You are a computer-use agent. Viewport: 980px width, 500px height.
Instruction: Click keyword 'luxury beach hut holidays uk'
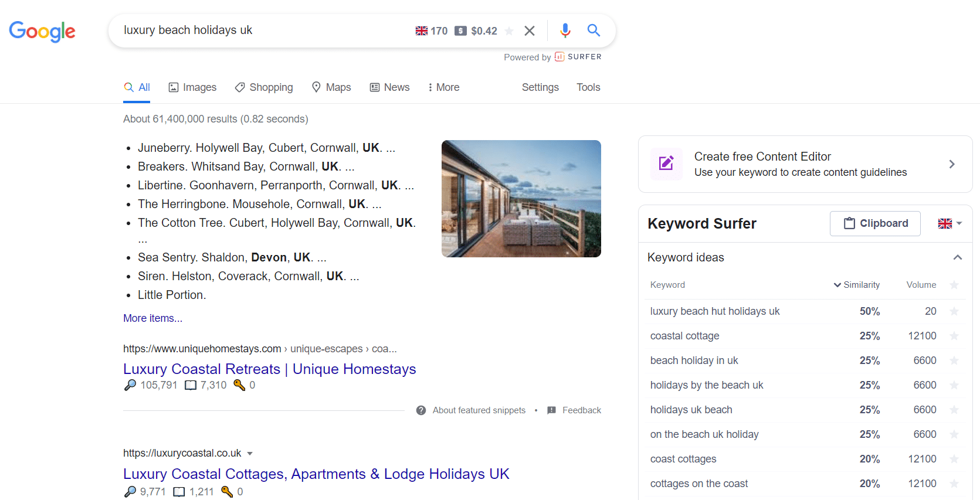(715, 311)
